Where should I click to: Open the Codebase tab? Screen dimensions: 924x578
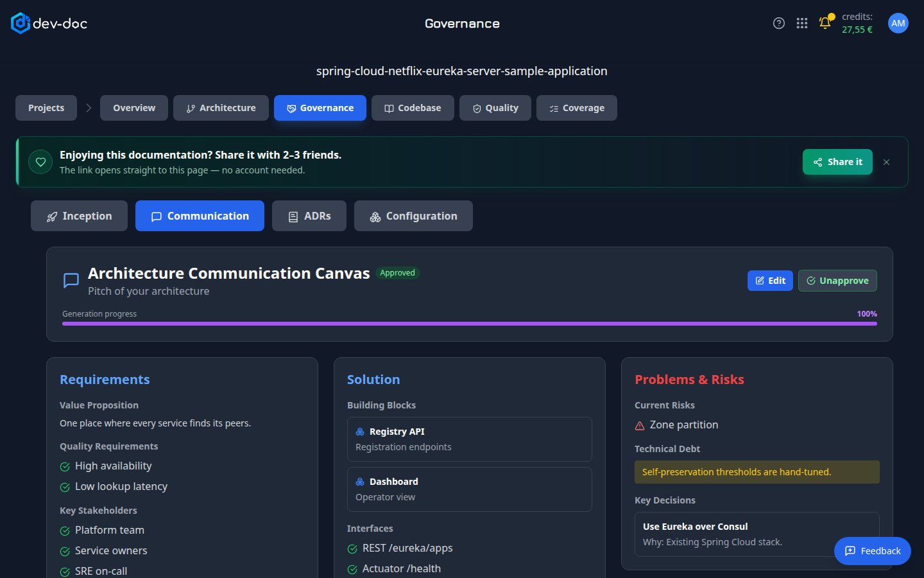[413, 108]
